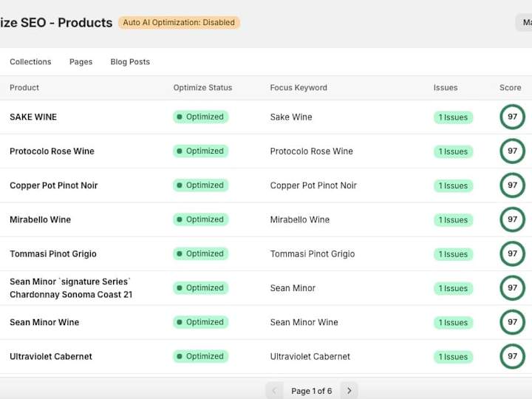View 1 Issues for Mirabello Wine
The width and height of the screenshot is (532, 399).
[x=453, y=220]
